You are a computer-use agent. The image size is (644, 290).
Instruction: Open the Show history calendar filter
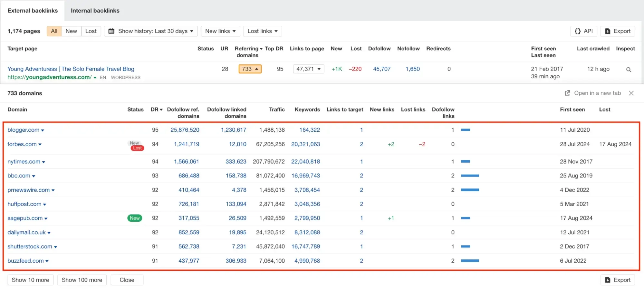point(151,31)
